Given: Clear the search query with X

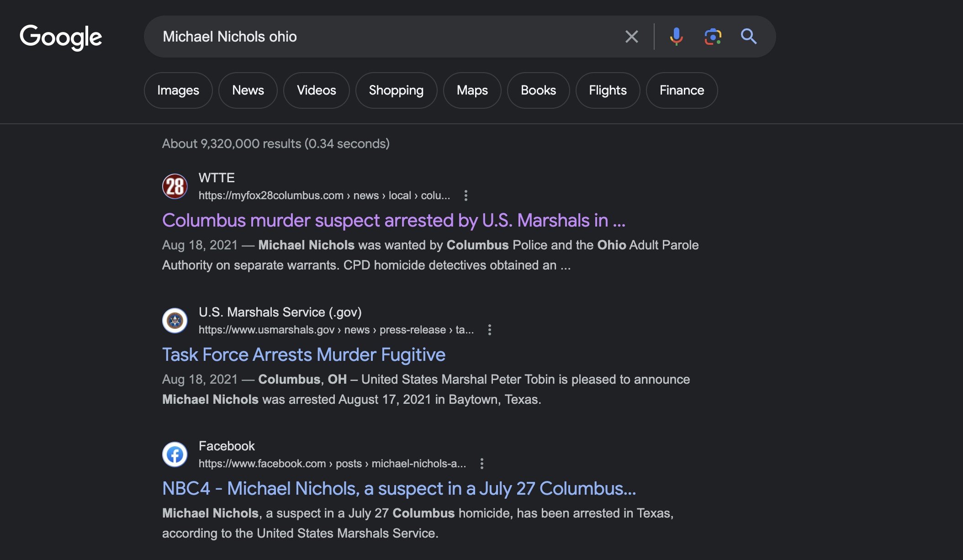Looking at the screenshot, I should (631, 37).
